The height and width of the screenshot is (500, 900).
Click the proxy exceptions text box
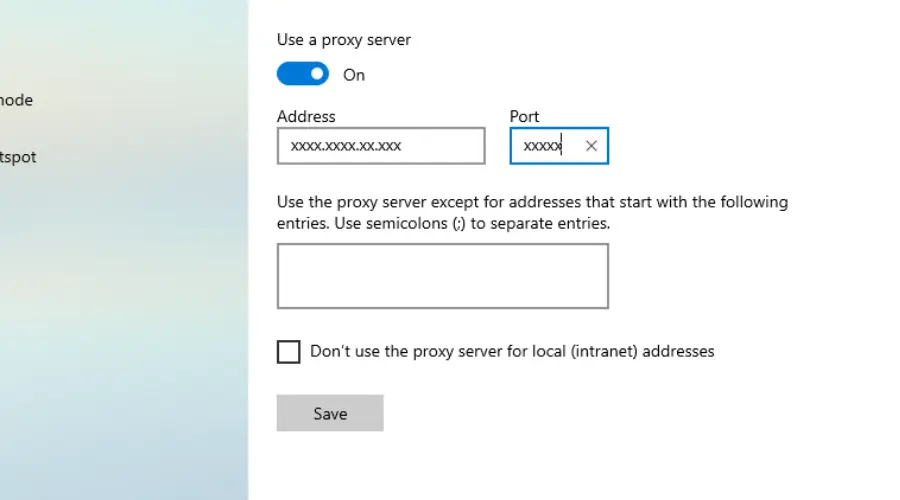click(x=442, y=276)
